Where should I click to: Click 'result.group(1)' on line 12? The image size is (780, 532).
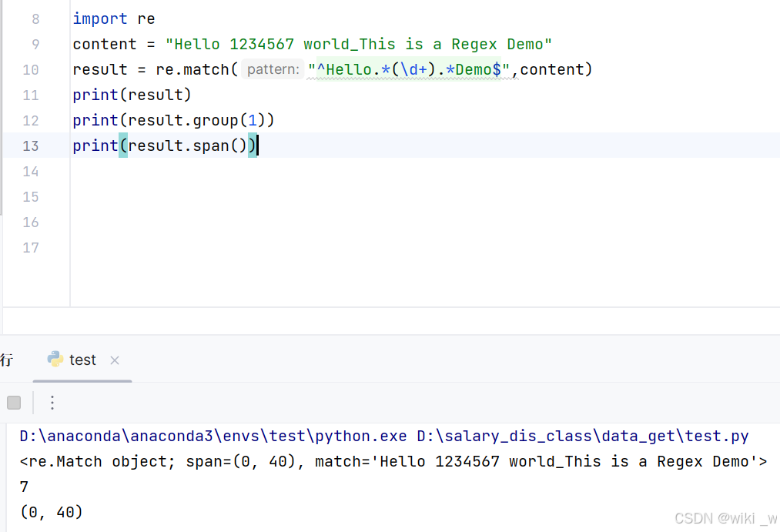coord(196,120)
